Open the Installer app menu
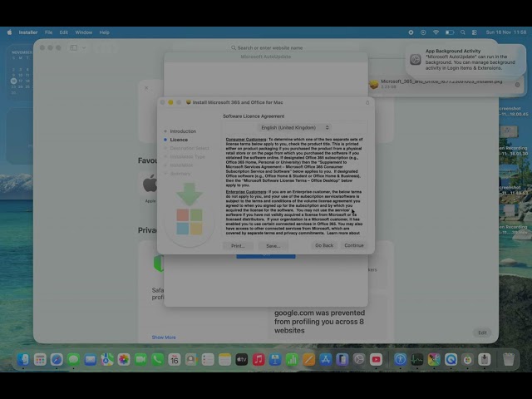This screenshot has height=399, width=532. 28,32
